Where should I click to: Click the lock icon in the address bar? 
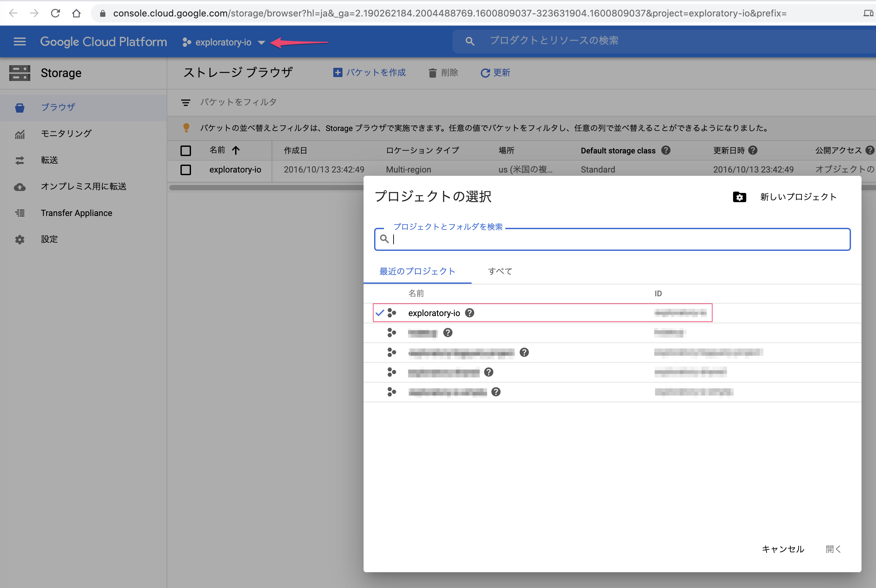tap(103, 13)
